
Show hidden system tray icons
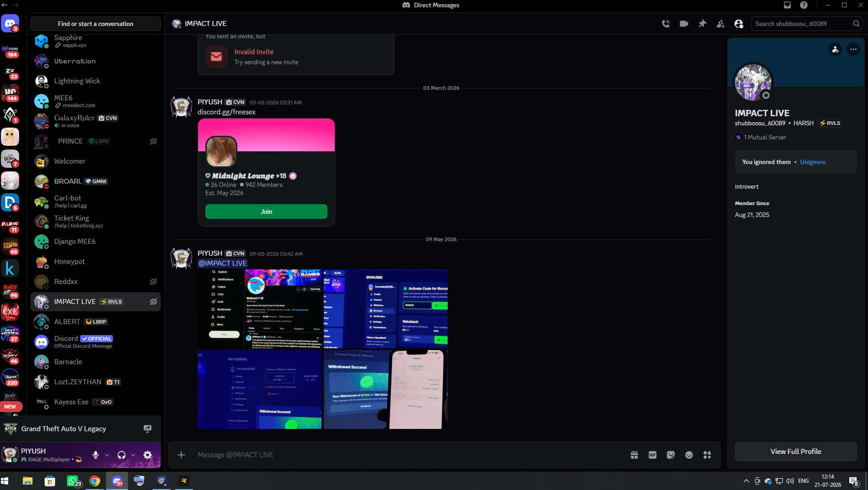[746, 481]
